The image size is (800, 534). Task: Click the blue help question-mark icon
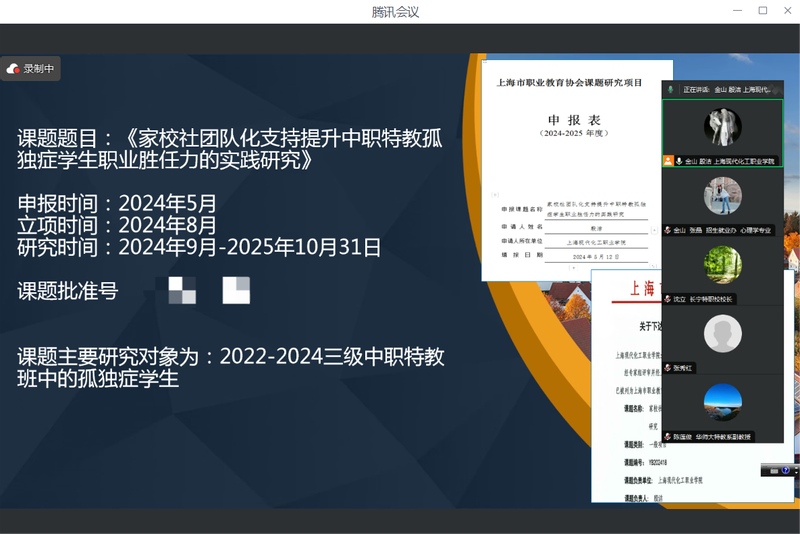(x=786, y=469)
